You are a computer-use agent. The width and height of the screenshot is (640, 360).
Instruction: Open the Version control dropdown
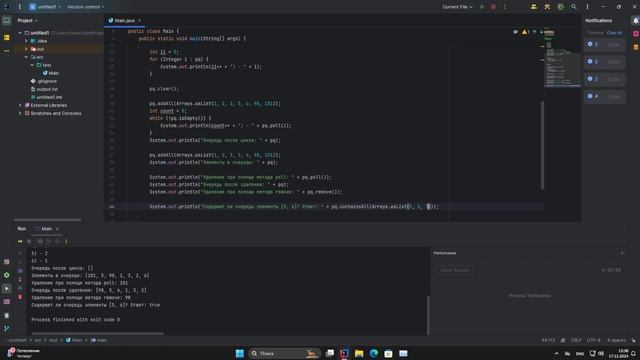click(85, 7)
